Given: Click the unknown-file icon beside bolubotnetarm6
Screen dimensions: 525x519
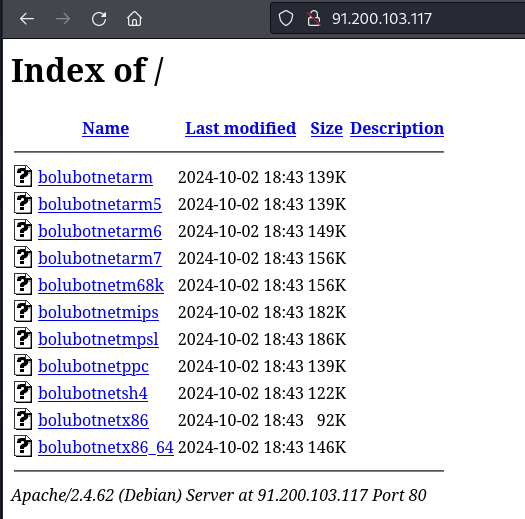Looking at the screenshot, I should coord(23,230).
